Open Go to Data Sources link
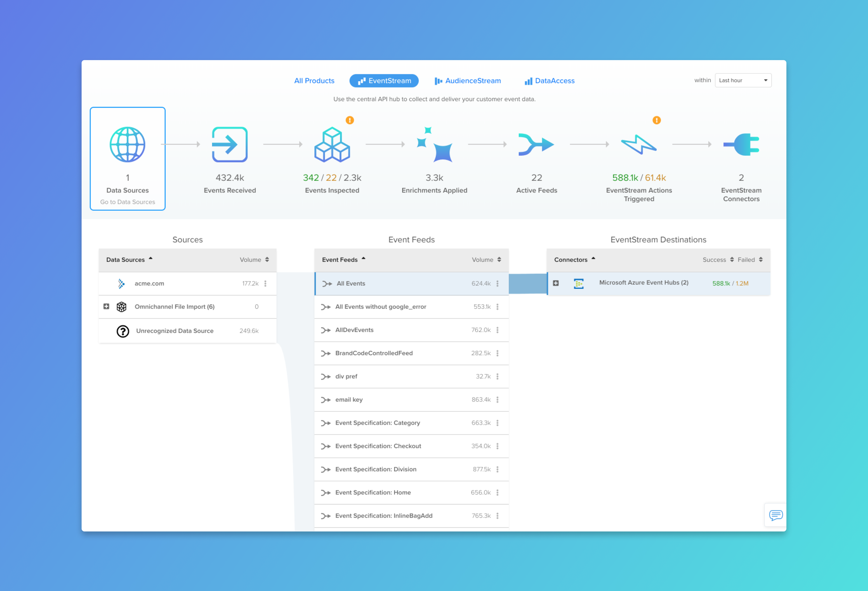This screenshot has height=591, width=868. (127, 202)
